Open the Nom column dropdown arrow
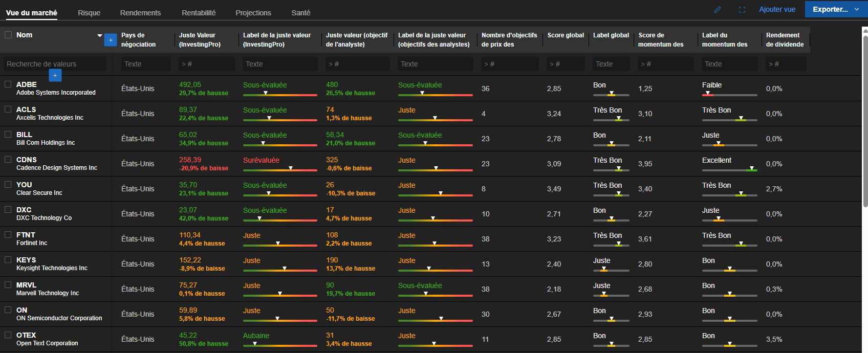Viewport: 868px width, 353px height. click(x=100, y=35)
